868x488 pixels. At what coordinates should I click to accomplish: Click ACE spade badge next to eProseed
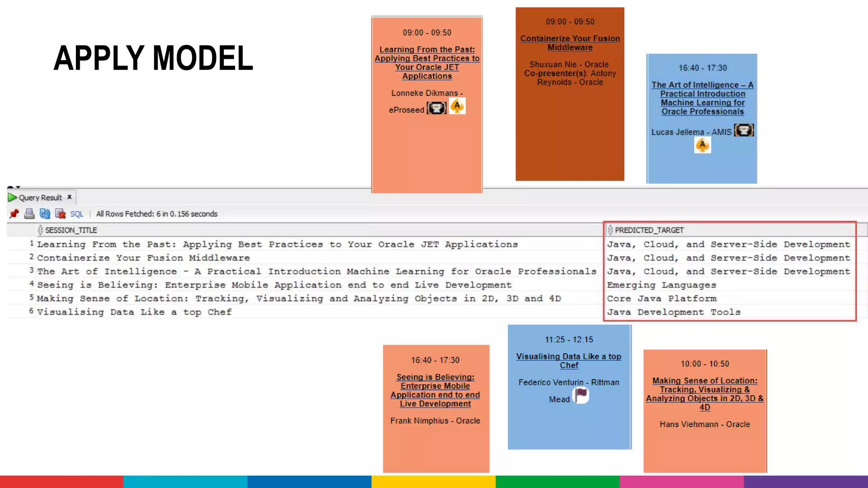pyautogui.click(x=457, y=106)
